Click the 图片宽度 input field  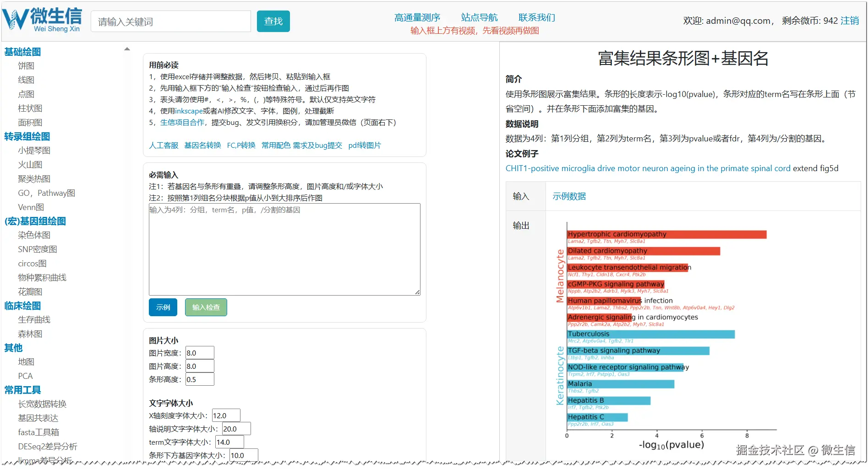[x=200, y=353]
